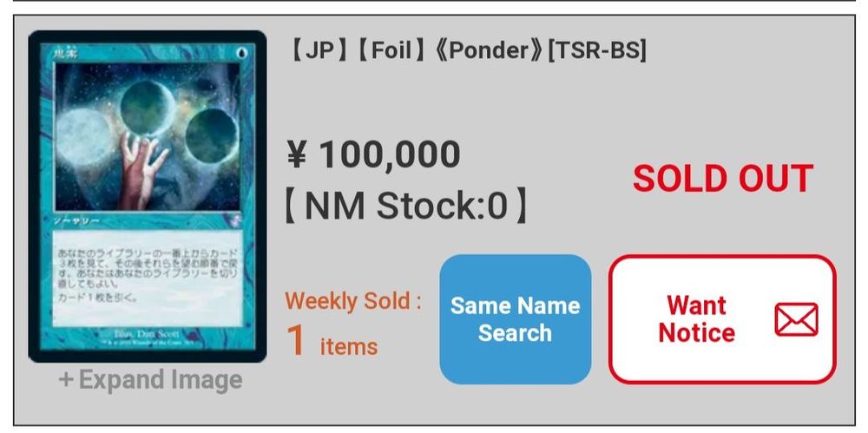Click the orange 1 items sold count
868x433 pixels.
pos(332,340)
